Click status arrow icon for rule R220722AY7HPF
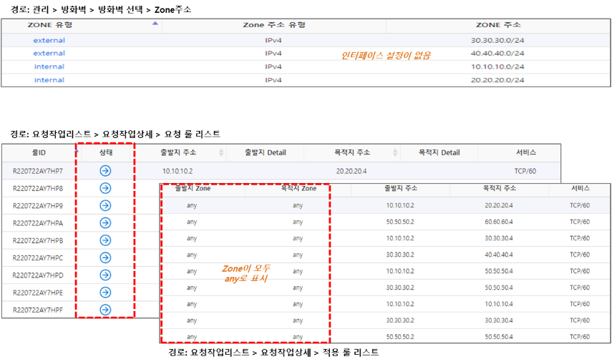Screen dimensions: 612x364 tap(105, 310)
